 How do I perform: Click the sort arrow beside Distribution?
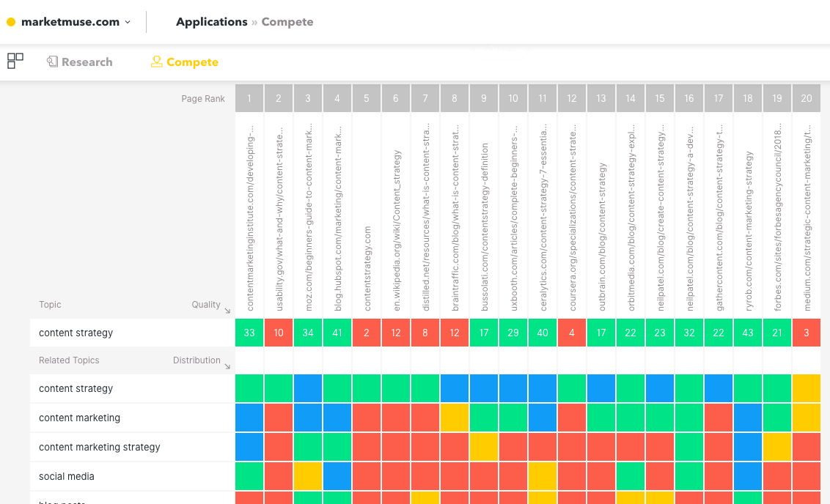point(227,366)
